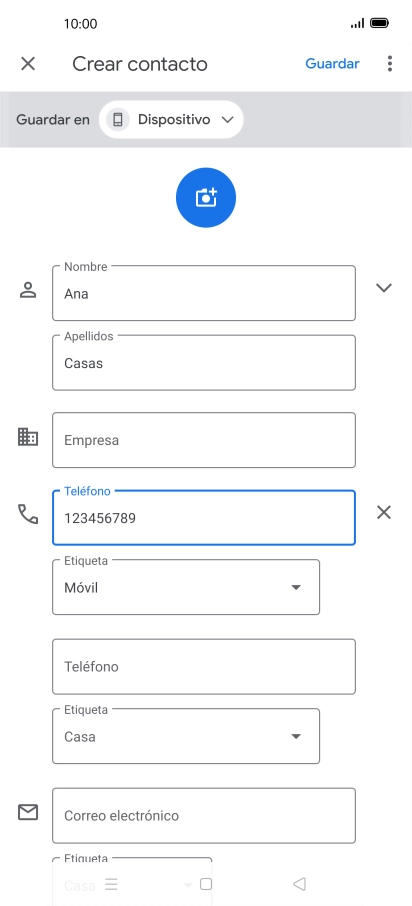Viewport: 412px width, 906px height.
Task: Clear the phone number field with X
Action: pos(384,513)
